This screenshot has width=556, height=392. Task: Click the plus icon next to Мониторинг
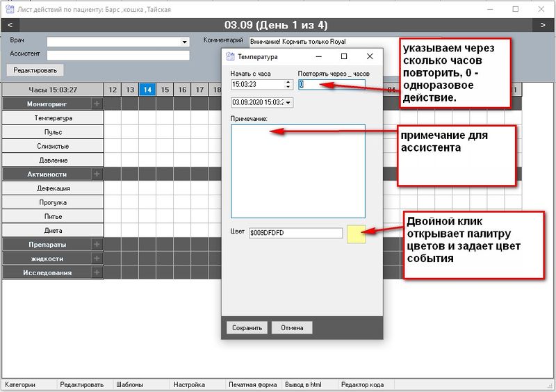[97, 104]
